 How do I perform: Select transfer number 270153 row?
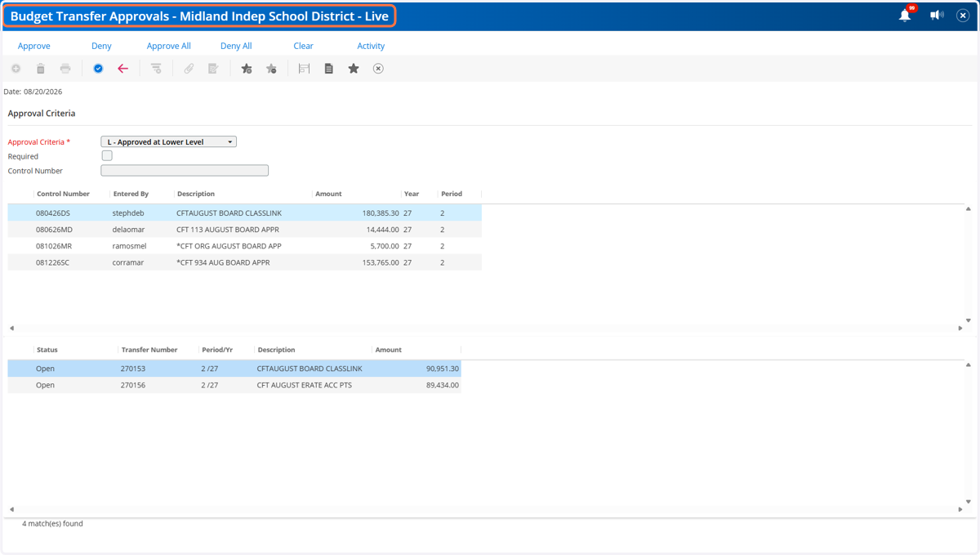click(x=234, y=369)
